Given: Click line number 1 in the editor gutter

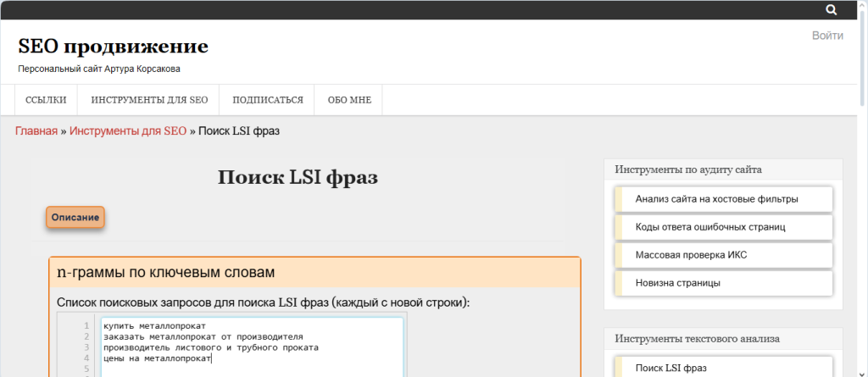Looking at the screenshot, I should point(86,325).
